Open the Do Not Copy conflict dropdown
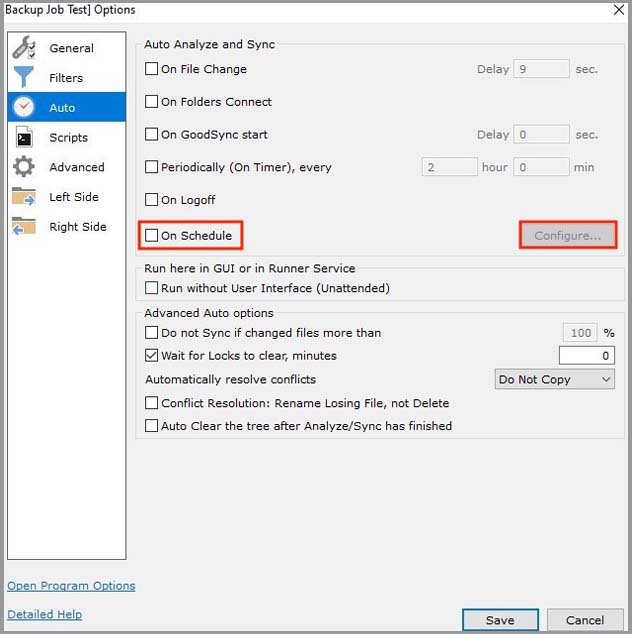Image resolution: width=632 pixels, height=634 pixels. [555, 380]
